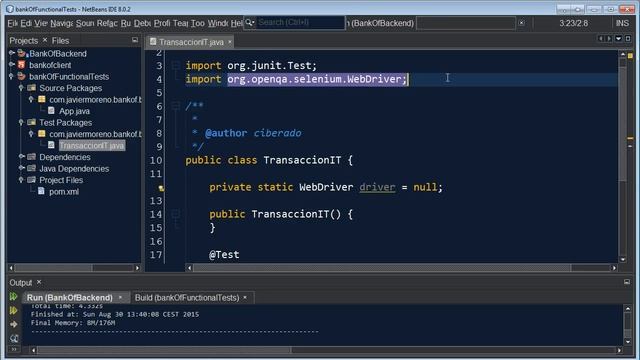640x360 pixels.
Task: Close the Projects panel tab
Action: (45, 40)
